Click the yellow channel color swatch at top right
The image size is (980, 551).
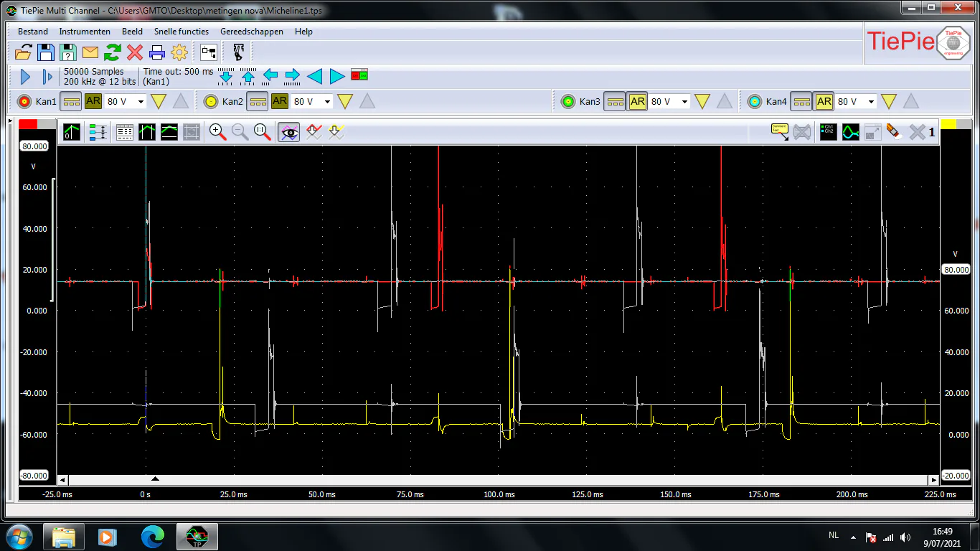tap(949, 123)
